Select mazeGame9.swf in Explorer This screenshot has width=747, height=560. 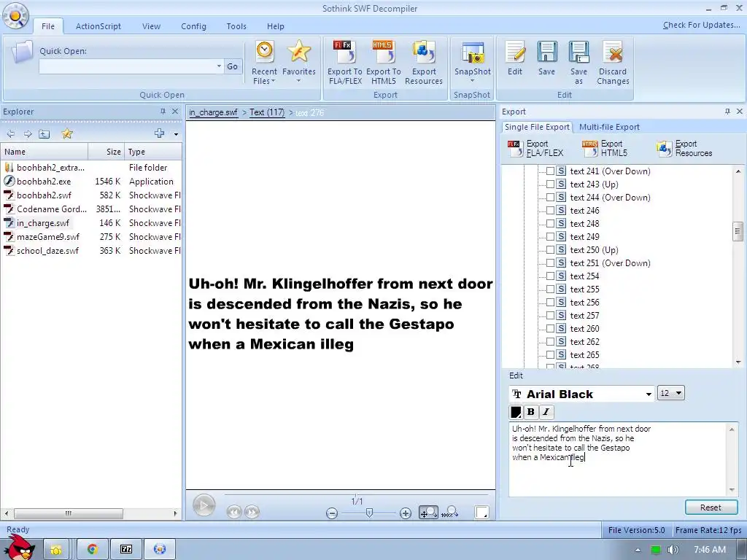coord(48,237)
